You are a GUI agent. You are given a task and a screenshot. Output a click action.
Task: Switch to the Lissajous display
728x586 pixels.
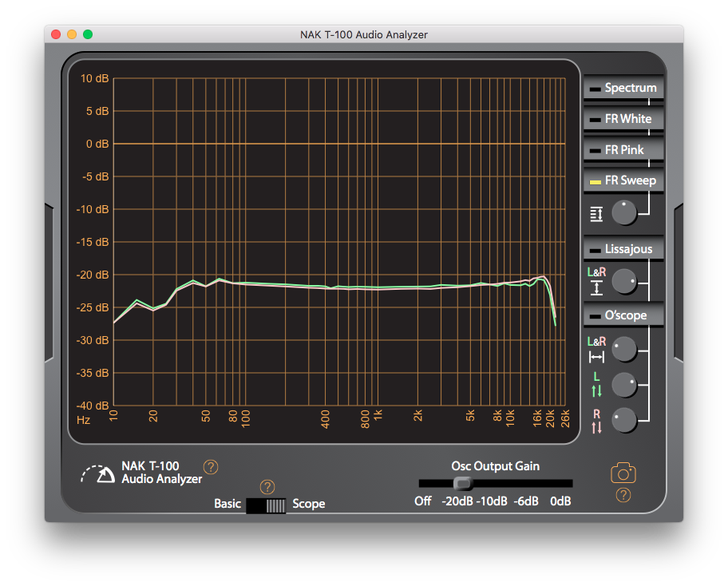pyautogui.click(x=623, y=249)
